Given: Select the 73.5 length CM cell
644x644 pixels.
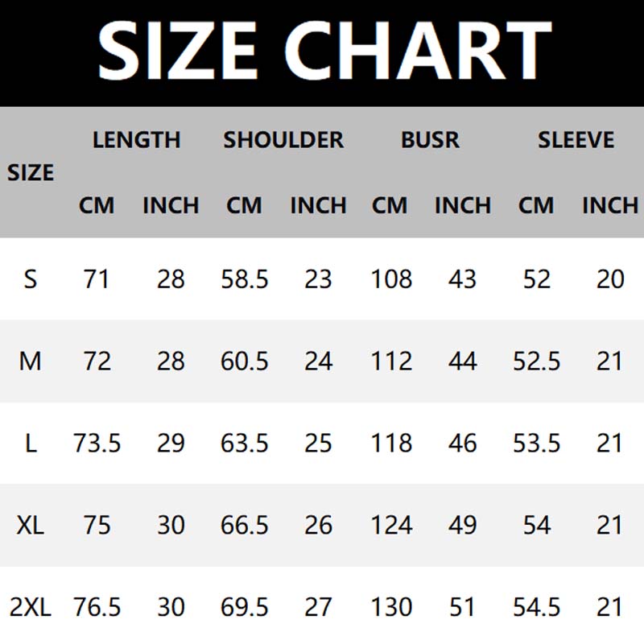Looking at the screenshot, I should (97, 444).
